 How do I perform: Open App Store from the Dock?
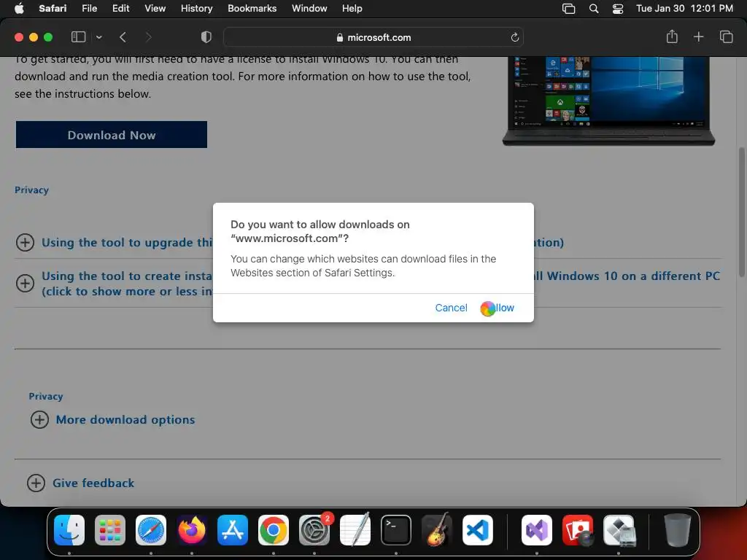[233, 529]
